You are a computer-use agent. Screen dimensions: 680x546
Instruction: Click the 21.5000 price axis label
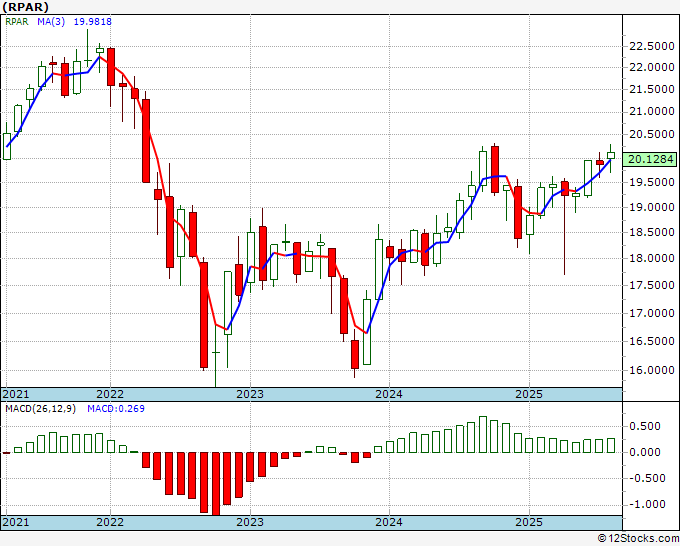click(x=652, y=89)
